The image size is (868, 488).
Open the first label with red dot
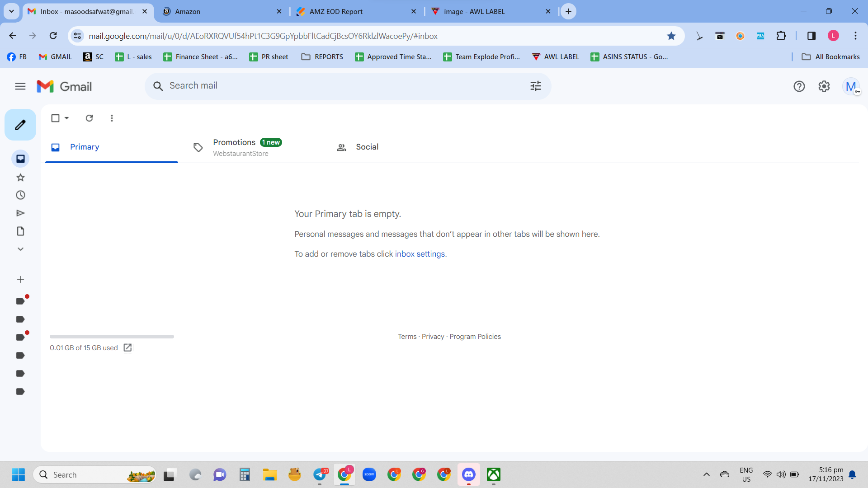tap(20, 301)
